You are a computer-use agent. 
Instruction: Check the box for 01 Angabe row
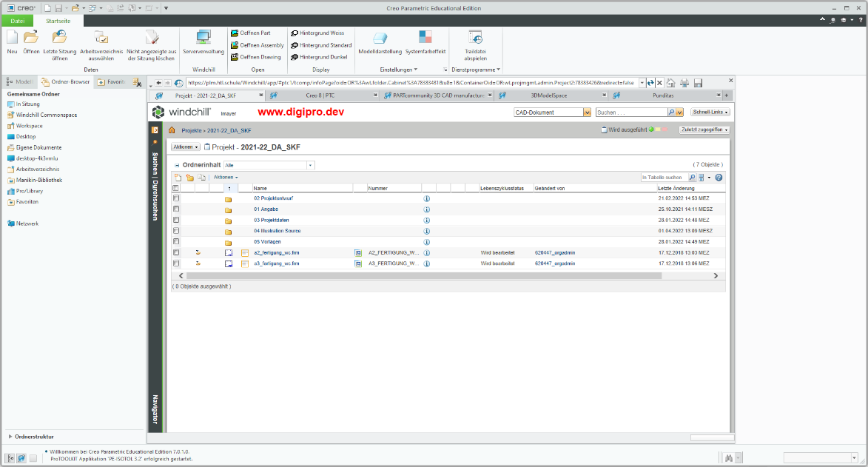pos(176,209)
